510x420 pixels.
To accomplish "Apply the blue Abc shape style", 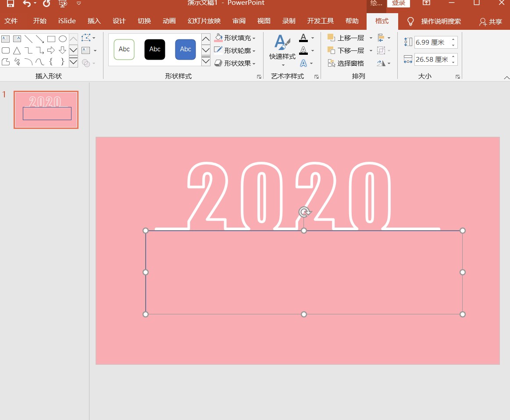I will pyautogui.click(x=185, y=50).
